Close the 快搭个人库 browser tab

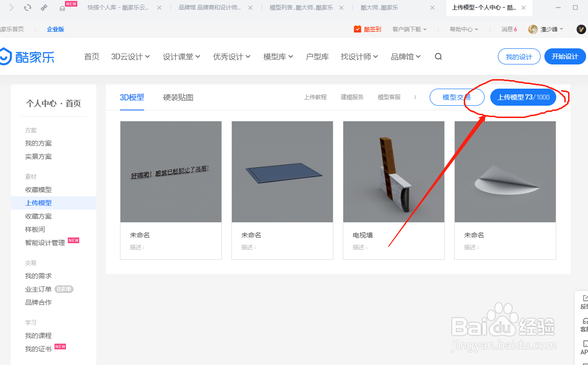159,8
